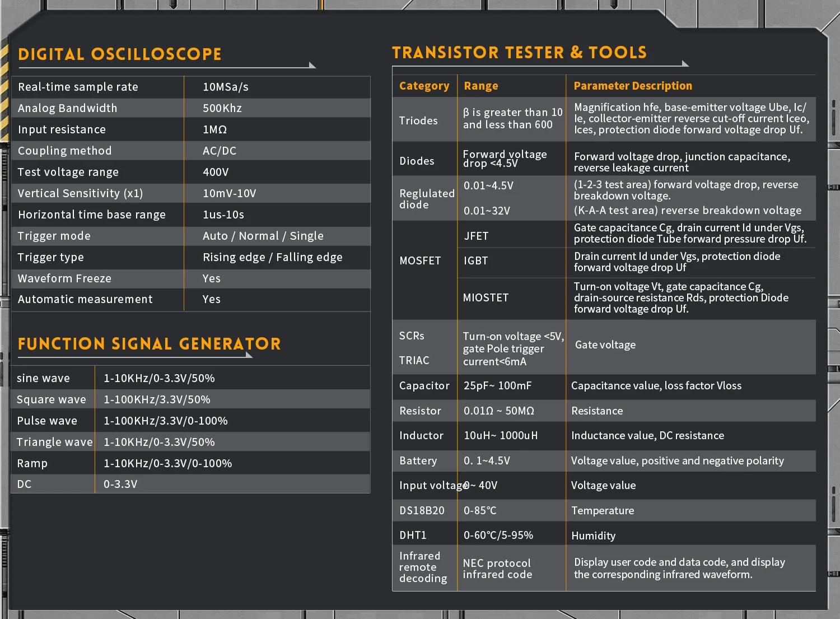Select the Parameter Description column header
The width and height of the screenshot is (840, 619).
633,86
